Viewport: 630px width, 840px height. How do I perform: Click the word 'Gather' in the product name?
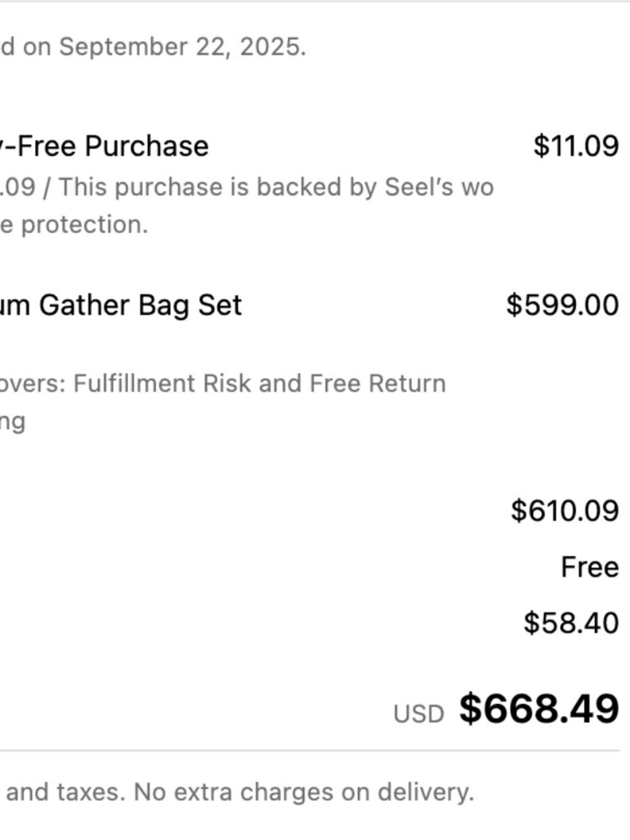click(x=85, y=306)
